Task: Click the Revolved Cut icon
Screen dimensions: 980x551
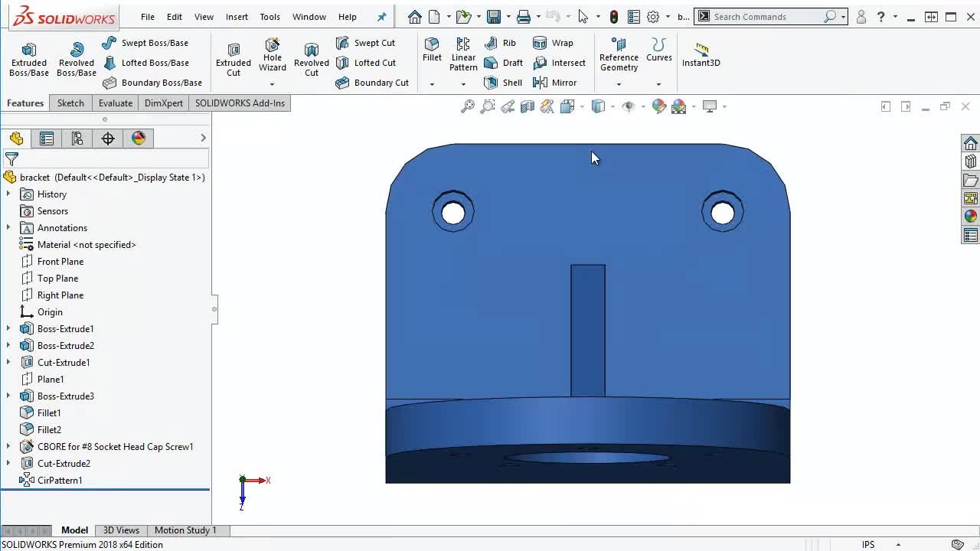Action: 311,59
